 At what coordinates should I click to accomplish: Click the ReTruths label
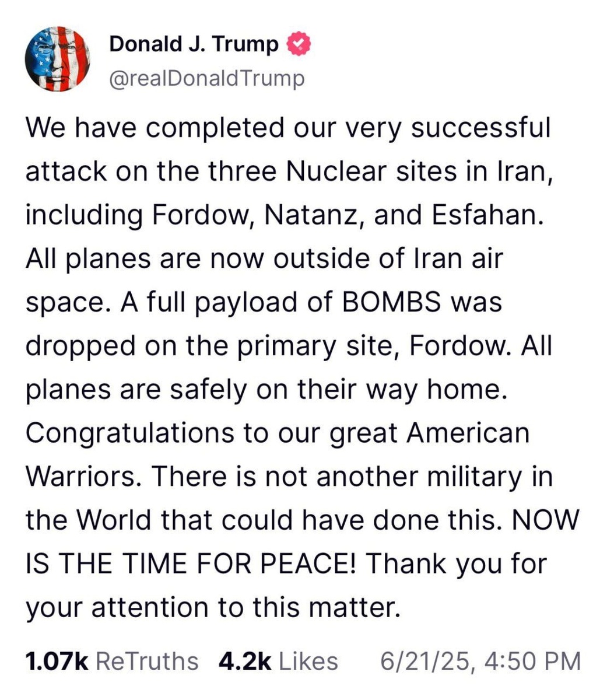click(146, 661)
